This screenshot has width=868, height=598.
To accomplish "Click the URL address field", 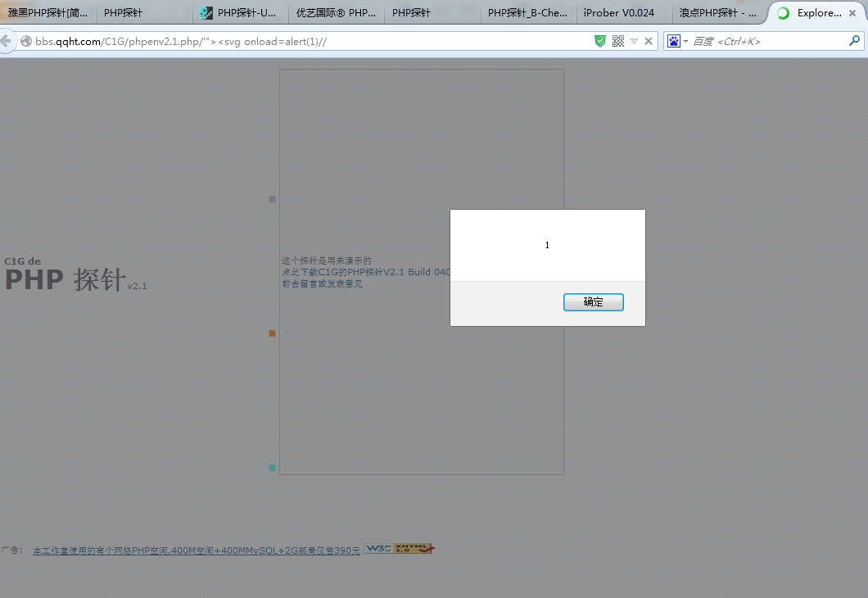I will [x=310, y=42].
